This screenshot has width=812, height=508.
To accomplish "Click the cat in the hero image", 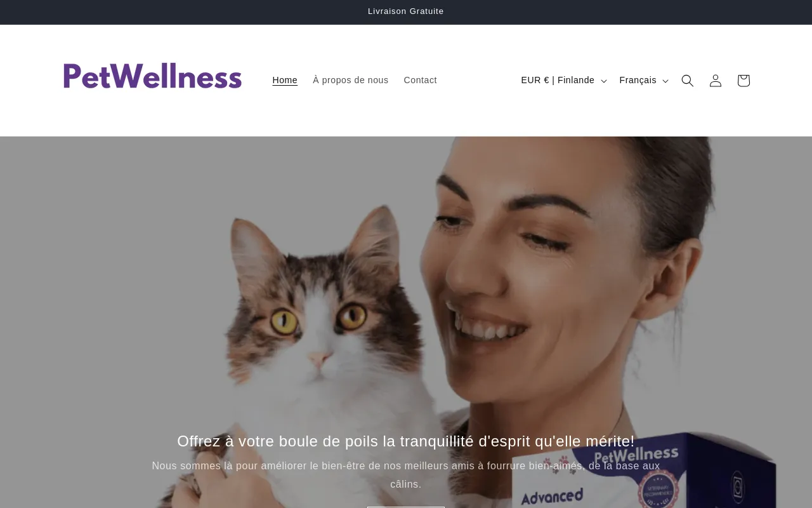I will (x=304, y=330).
